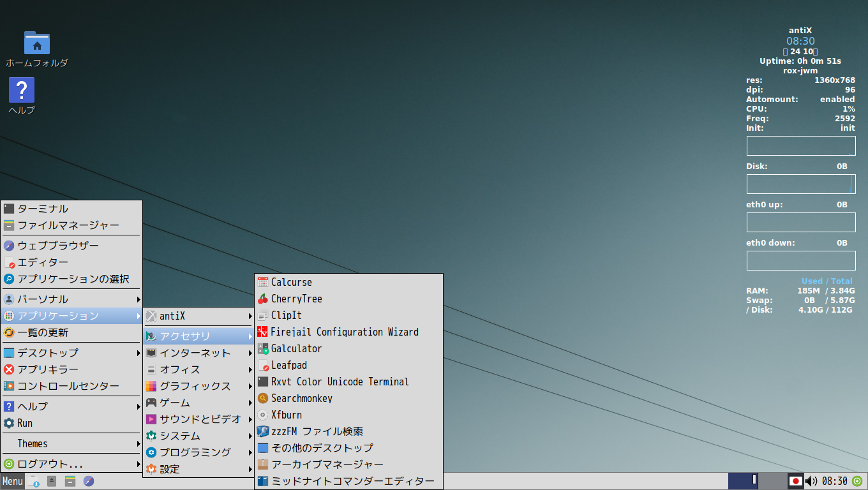Expand the ログアウト... submenu

pyautogui.click(x=71, y=464)
